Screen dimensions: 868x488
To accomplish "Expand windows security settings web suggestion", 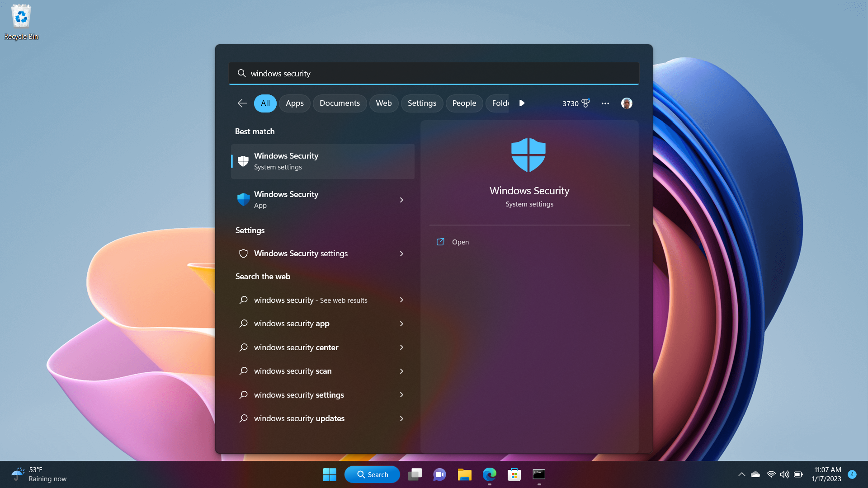I will [402, 394].
